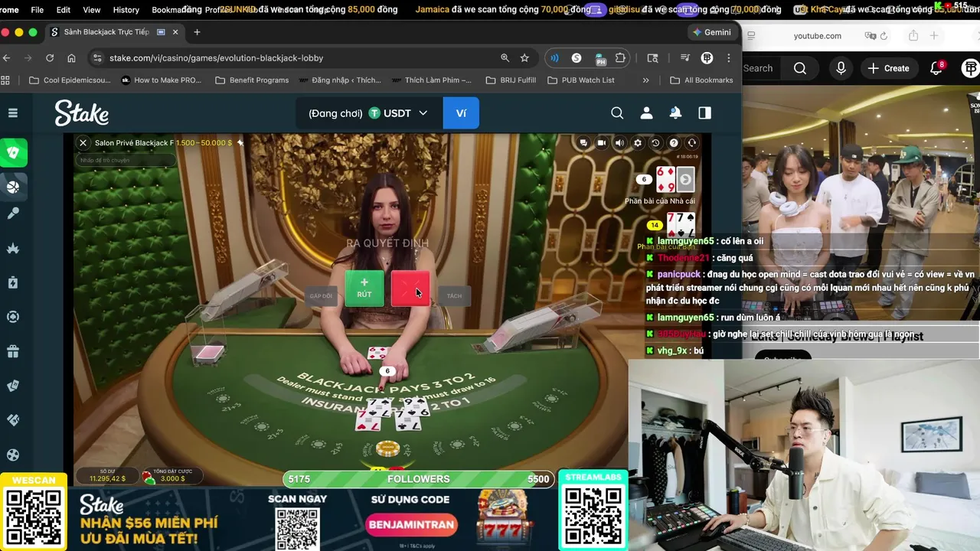Reload the Stake page in Chrome
The width and height of the screenshot is (980, 551).
click(50, 58)
